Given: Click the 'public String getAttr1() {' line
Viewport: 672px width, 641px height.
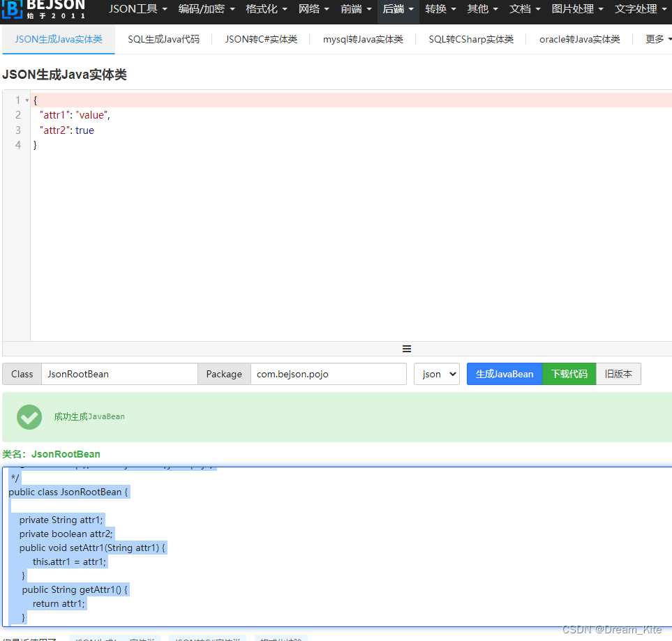Looking at the screenshot, I should [x=75, y=589].
